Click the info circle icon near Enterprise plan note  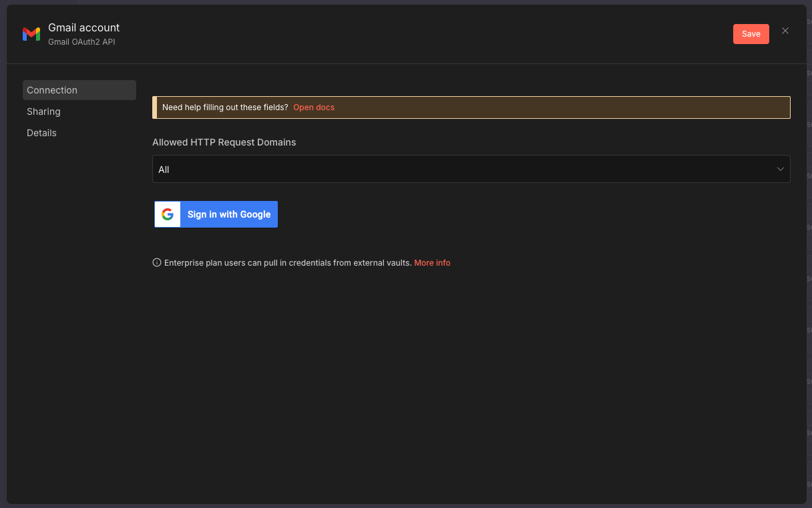click(156, 262)
